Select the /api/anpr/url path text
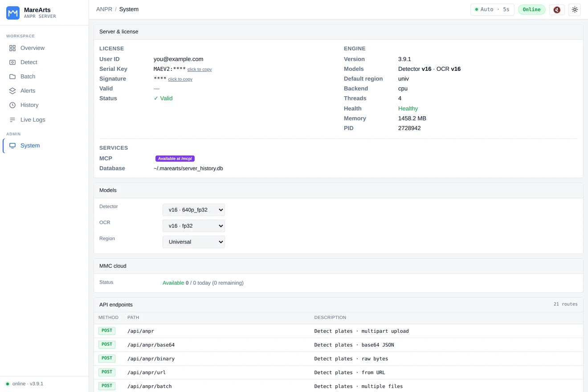 [147, 372]
